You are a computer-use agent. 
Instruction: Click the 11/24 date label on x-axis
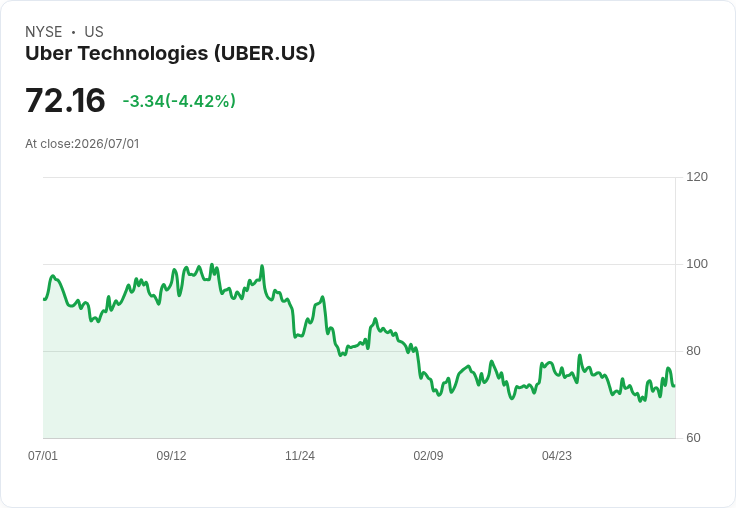point(300,455)
